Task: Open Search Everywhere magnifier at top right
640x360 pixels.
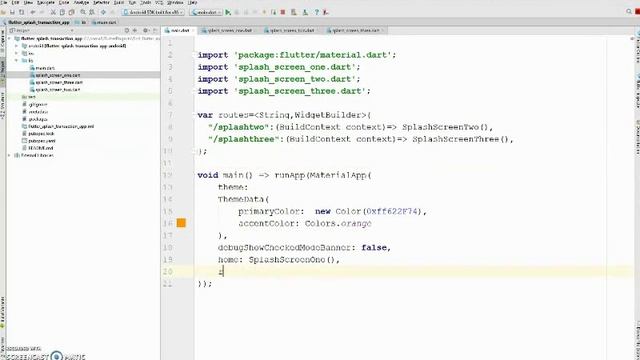Action: [x=629, y=12]
